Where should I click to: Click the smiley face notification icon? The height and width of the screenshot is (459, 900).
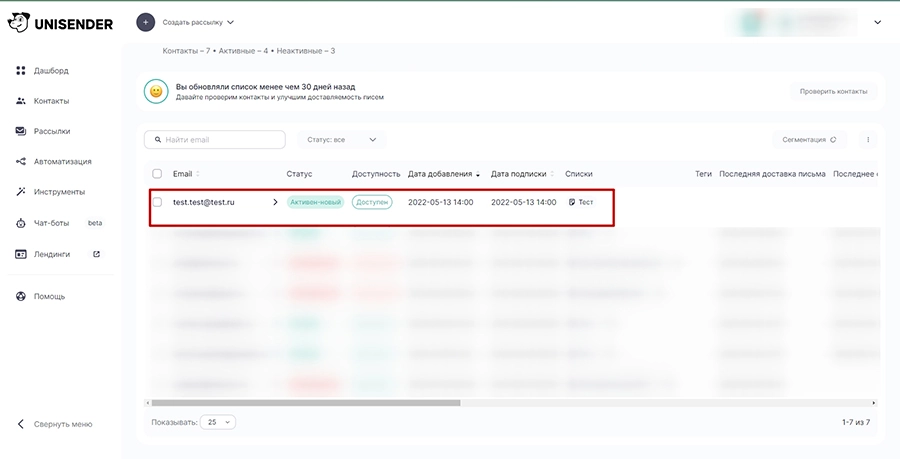[156, 92]
